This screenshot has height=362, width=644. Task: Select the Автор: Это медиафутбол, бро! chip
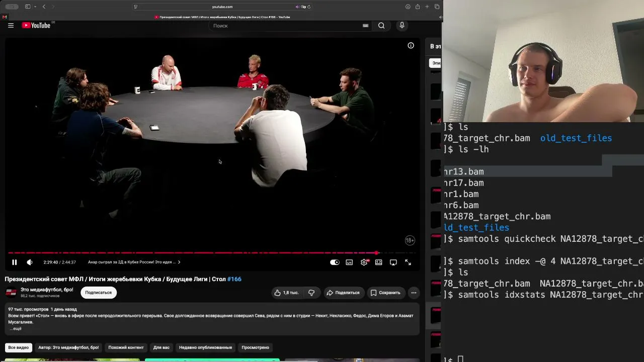click(68, 347)
